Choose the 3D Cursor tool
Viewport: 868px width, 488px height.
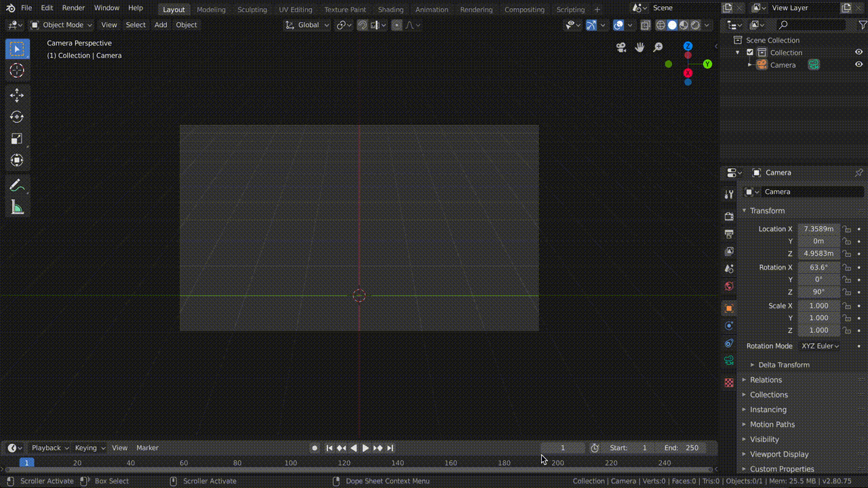coord(17,70)
